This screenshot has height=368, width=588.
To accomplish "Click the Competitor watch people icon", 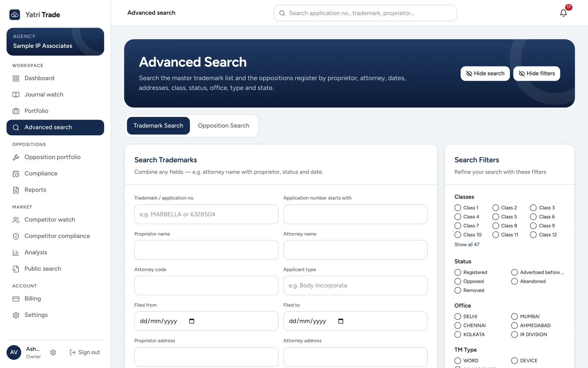I will [16, 220].
